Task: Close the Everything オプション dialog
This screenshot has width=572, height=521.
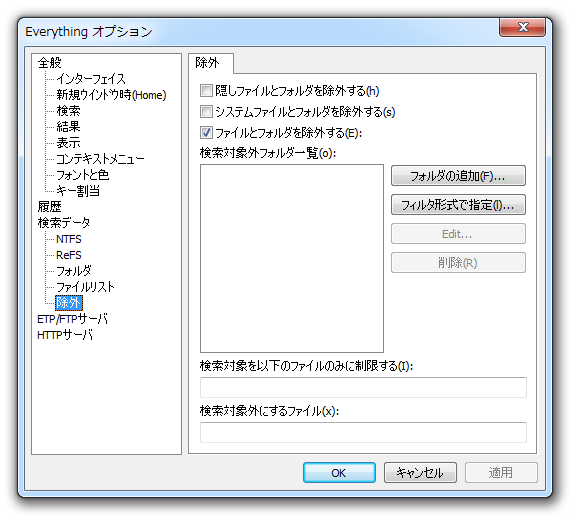Action: (x=522, y=27)
